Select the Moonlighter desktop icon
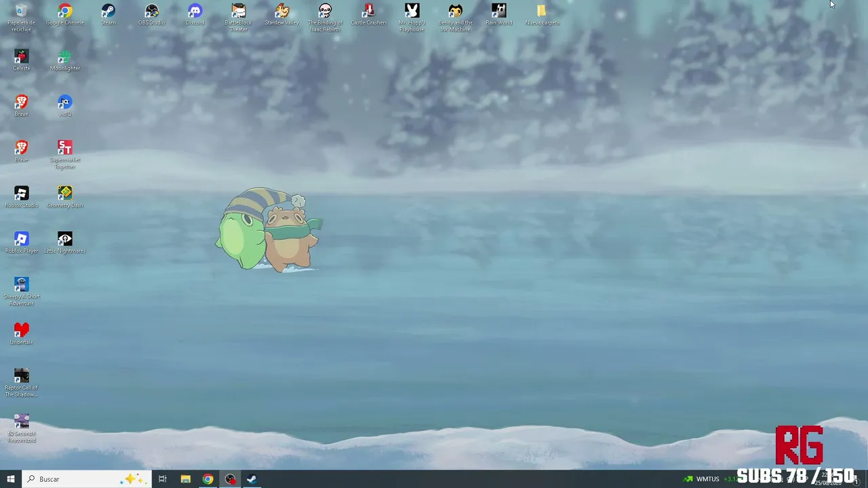The width and height of the screenshot is (868, 488). coord(65,60)
